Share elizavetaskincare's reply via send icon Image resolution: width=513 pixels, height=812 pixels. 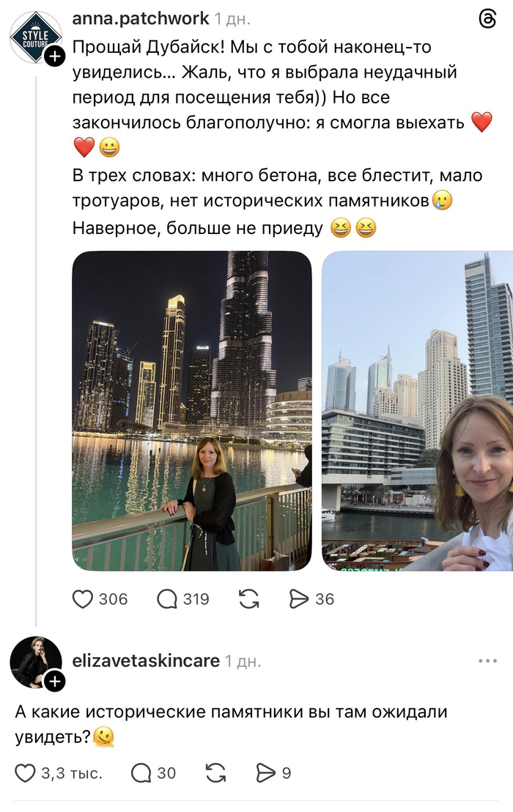click(x=265, y=772)
